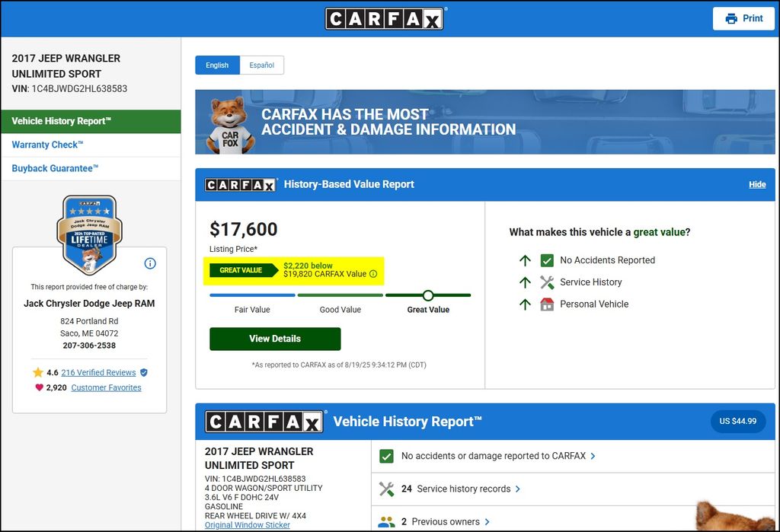Click the green Good Value bar segment
This screenshot has height=532, width=780.
[340, 295]
